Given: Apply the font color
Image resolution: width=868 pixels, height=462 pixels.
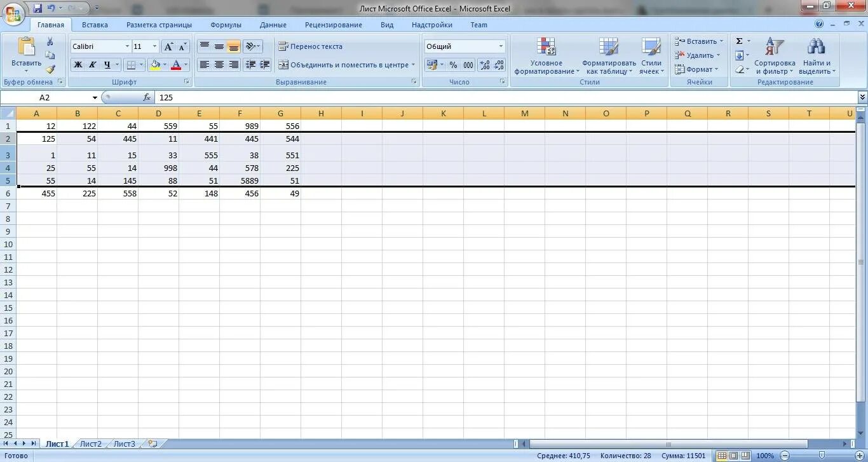Looking at the screenshot, I should pyautogui.click(x=176, y=65).
